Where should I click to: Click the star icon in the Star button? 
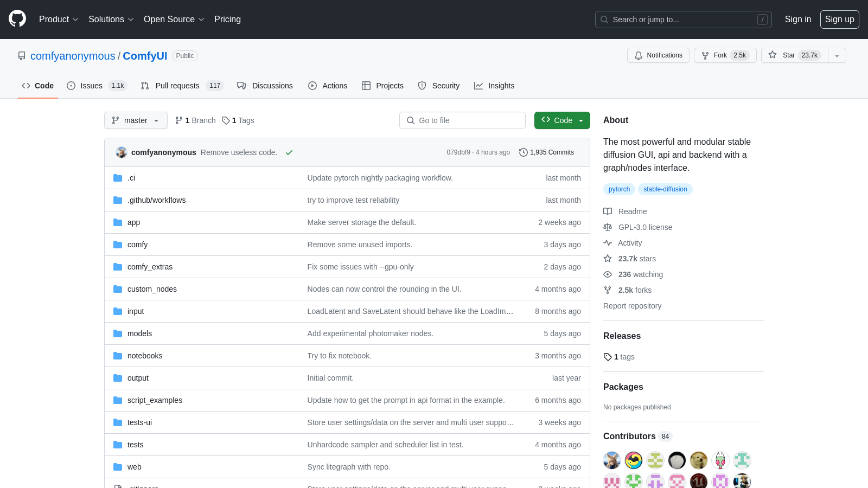pos(773,55)
